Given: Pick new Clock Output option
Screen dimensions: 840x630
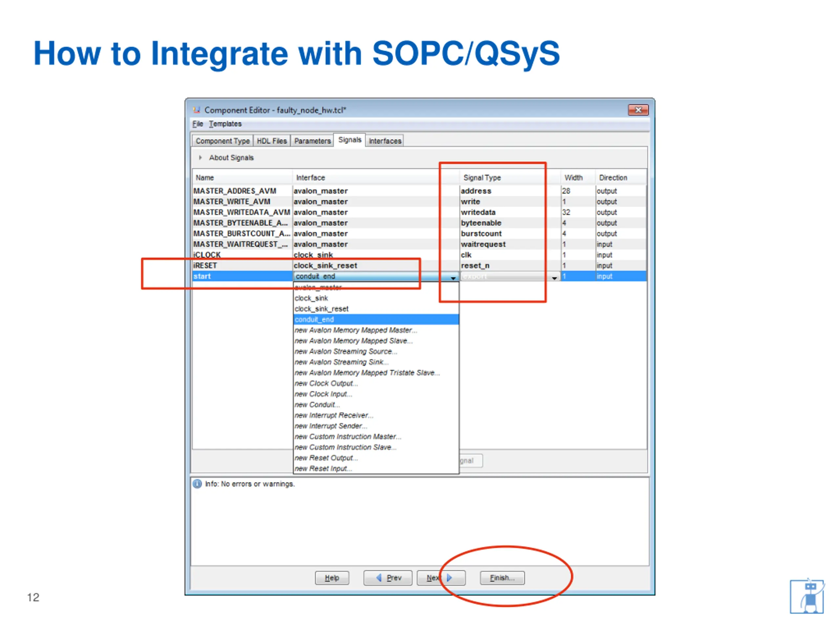Looking at the screenshot, I should (x=376, y=383).
